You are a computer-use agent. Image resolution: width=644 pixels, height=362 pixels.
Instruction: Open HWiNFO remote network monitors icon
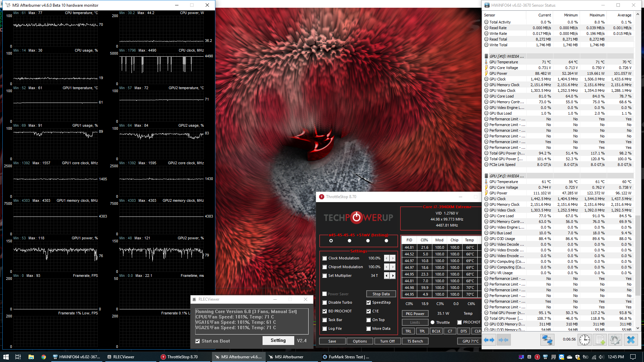tap(547, 340)
